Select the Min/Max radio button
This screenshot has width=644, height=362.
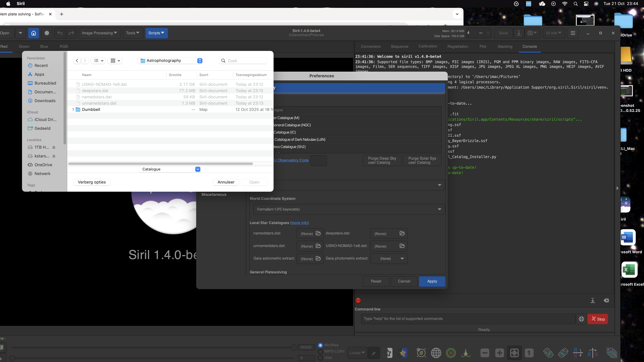point(320,345)
